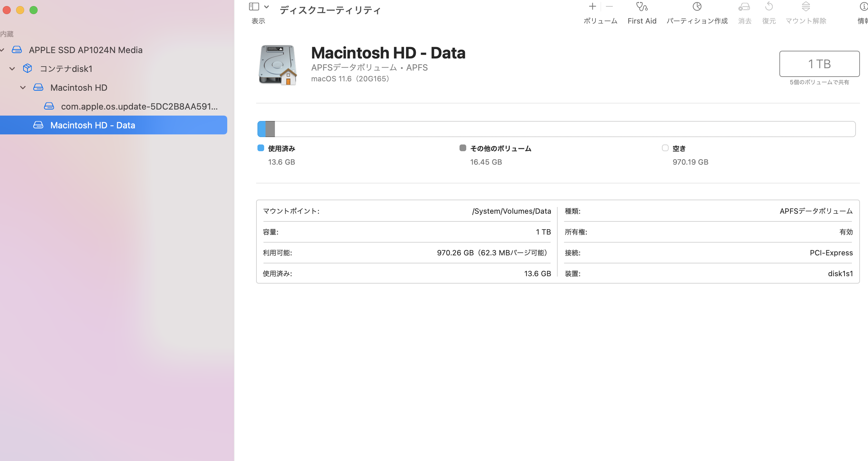Click the First Aid stethoscope icon
The height and width of the screenshot is (461, 868).
(641, 7)
